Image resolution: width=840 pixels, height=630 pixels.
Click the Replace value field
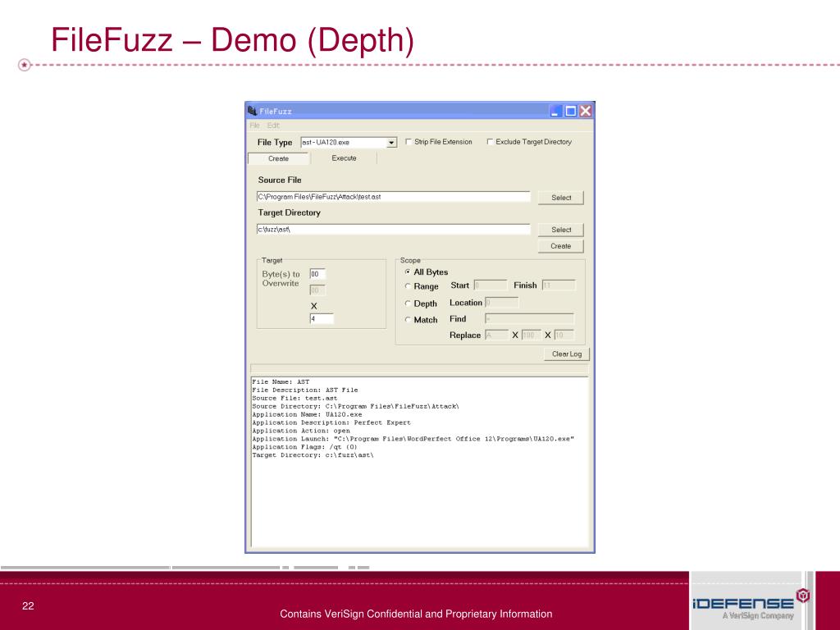[496, 335]
